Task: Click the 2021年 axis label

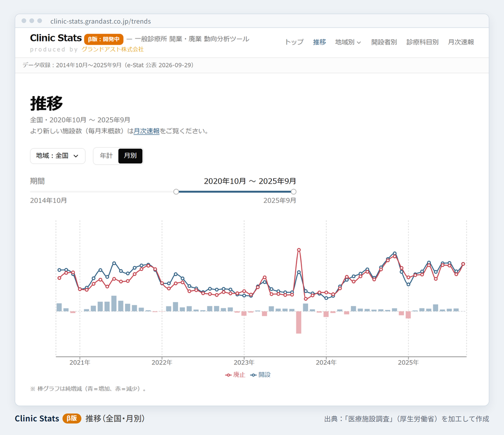Action: coord(80,363)
